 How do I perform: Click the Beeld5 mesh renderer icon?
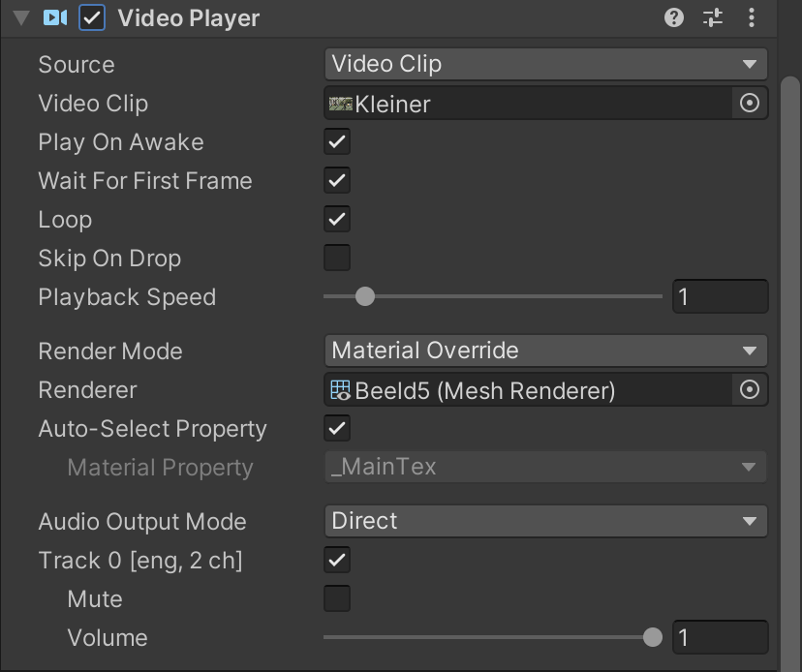point(341,390)
